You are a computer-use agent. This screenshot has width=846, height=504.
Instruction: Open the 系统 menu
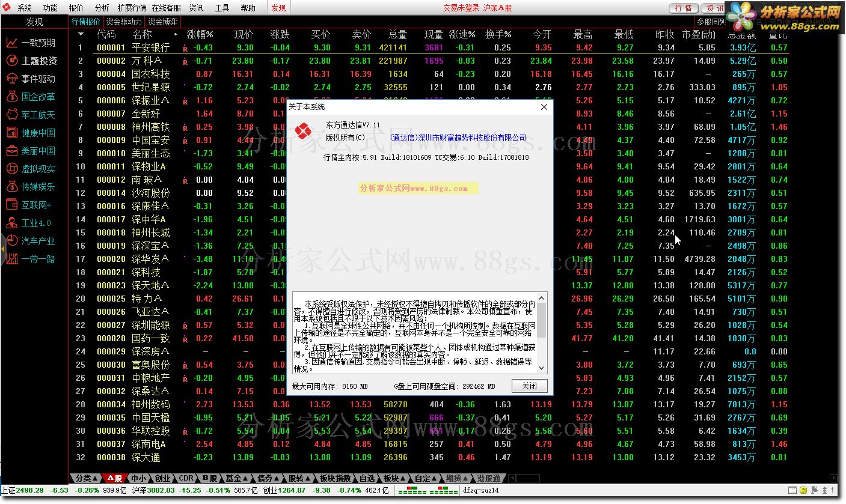click(x=25, y=8)
